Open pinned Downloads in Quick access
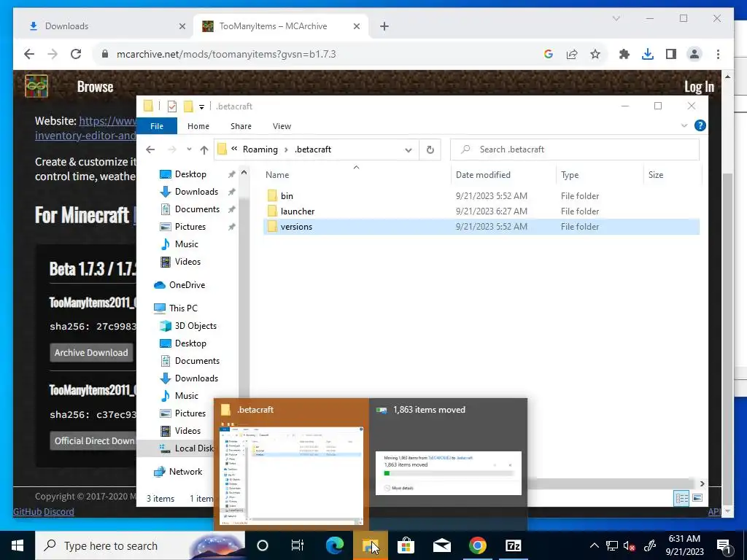This screenshot has width=747, height=560. click(196, 192)
